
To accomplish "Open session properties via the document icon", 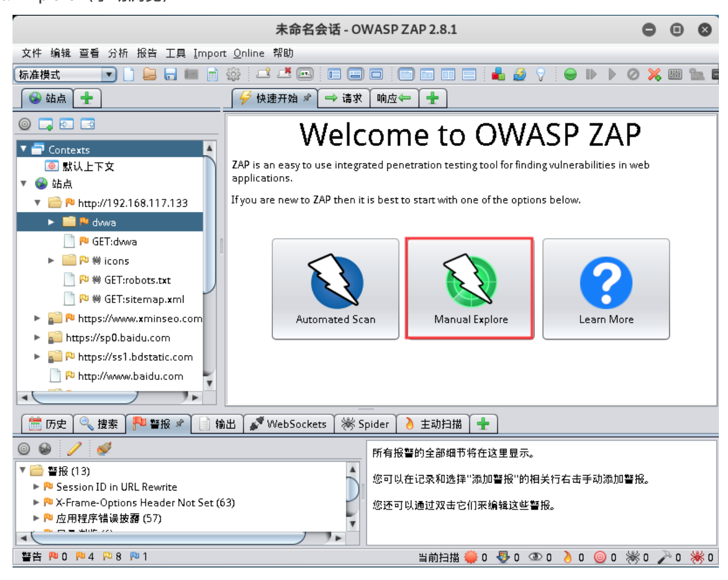I will (212, 75).
